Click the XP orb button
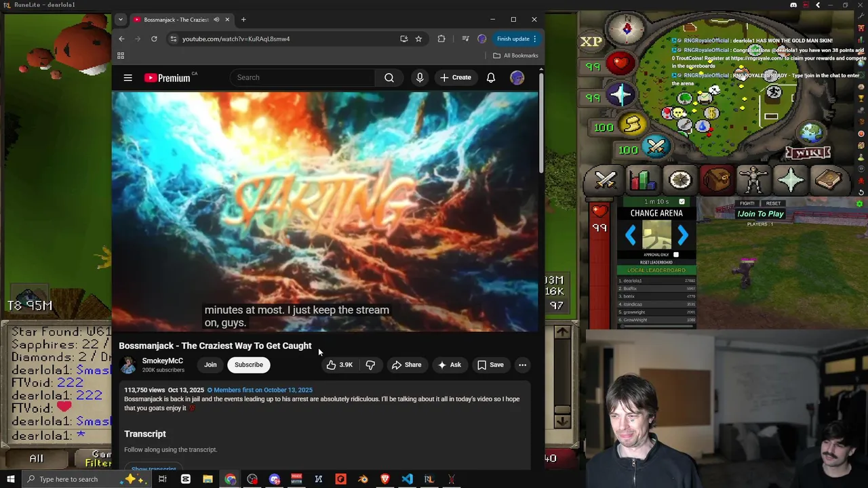 [591, 41]
